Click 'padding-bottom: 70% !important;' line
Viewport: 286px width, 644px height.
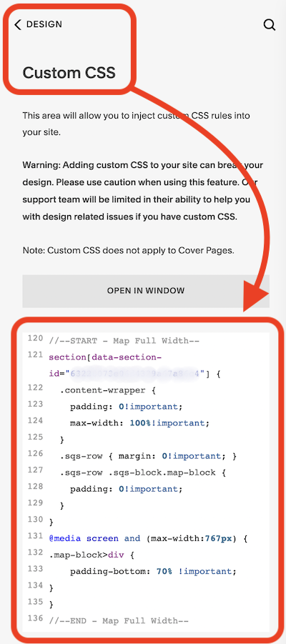click(154, 571)
